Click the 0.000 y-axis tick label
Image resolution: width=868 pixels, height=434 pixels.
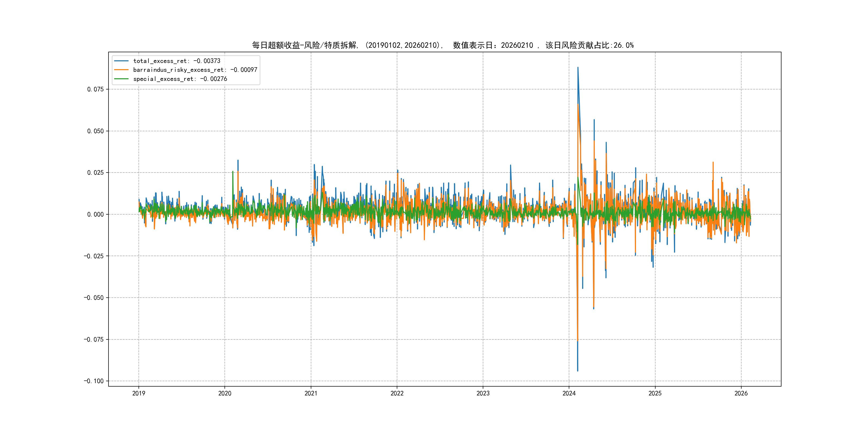pos(95,214)
